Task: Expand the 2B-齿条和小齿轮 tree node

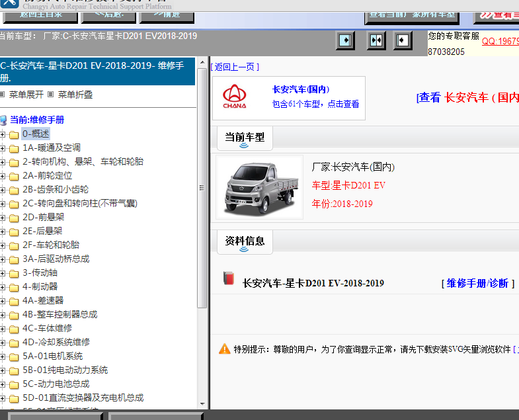Action: [3, 190]
